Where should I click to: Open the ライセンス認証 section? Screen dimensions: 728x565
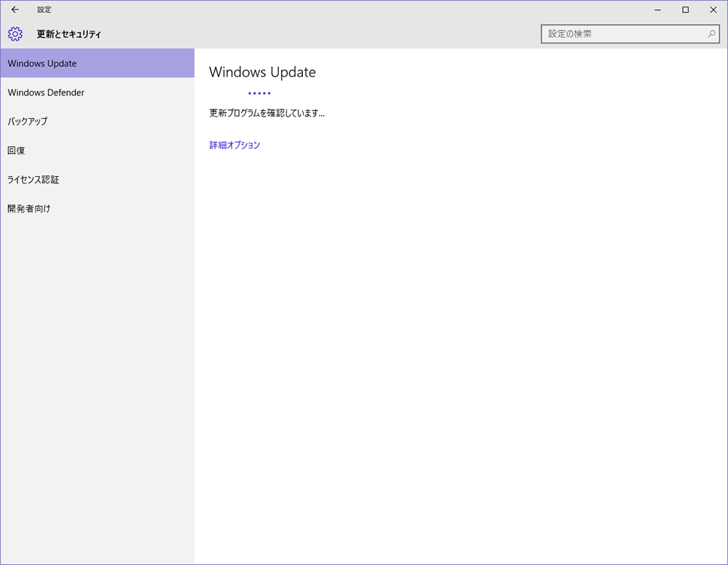[x=98, y=179]
